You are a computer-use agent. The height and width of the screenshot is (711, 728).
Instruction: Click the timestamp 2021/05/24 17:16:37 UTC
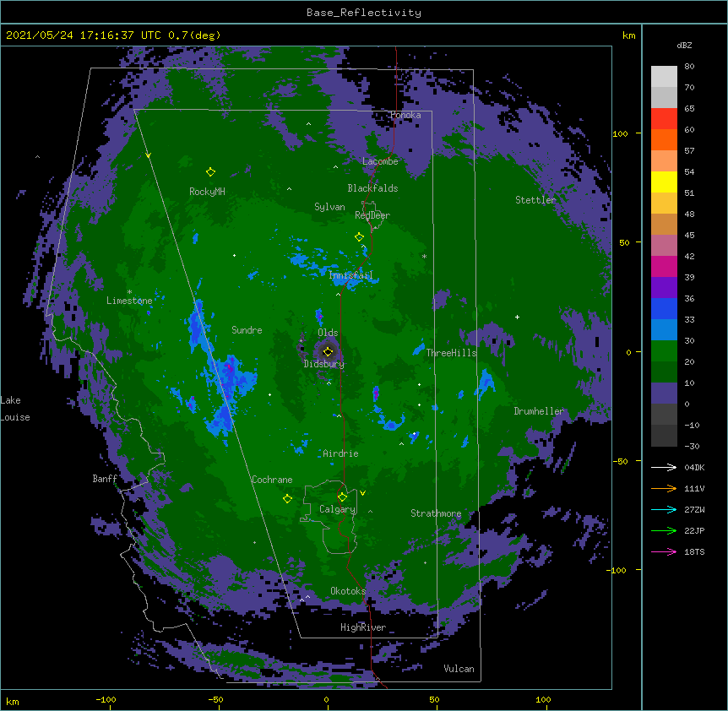(83, 35)
